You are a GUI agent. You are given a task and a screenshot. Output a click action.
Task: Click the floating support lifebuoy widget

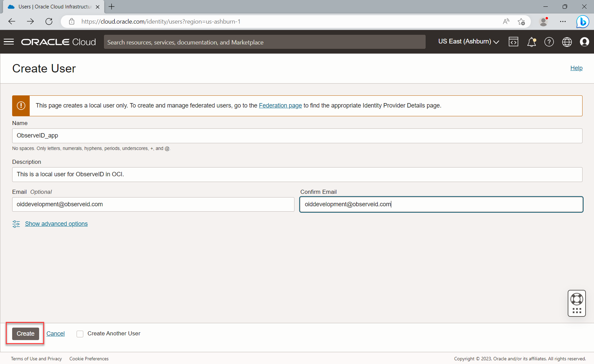pos(577,299)
